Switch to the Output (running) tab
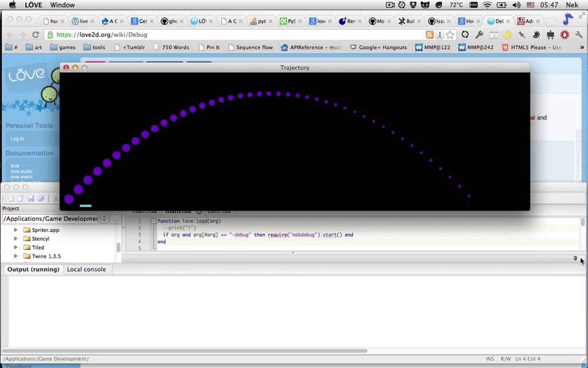Image resolution: width=588 pixels, height=368 pixels. point(34,269)
